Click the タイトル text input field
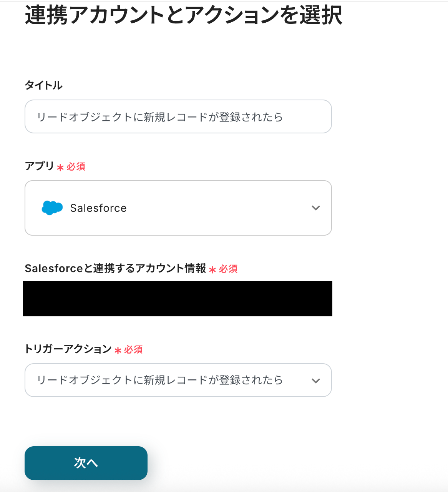The width and height of the screenshot is (448, 492). (x=178, y=117)
